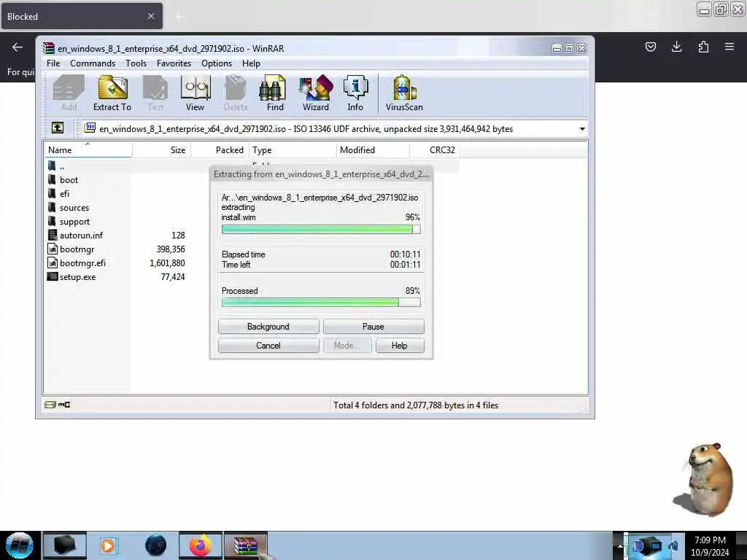Sort by the CRC32 column header

point(435,150)
